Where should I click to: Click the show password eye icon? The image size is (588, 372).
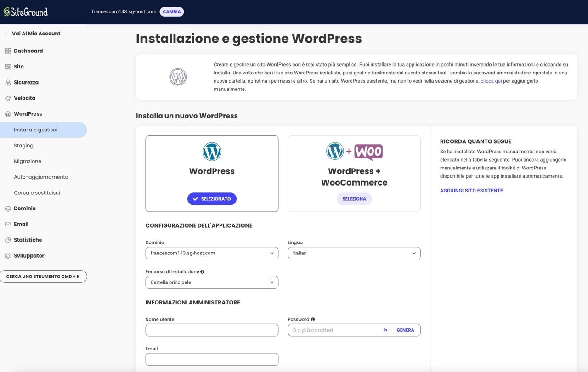point(385,330)
